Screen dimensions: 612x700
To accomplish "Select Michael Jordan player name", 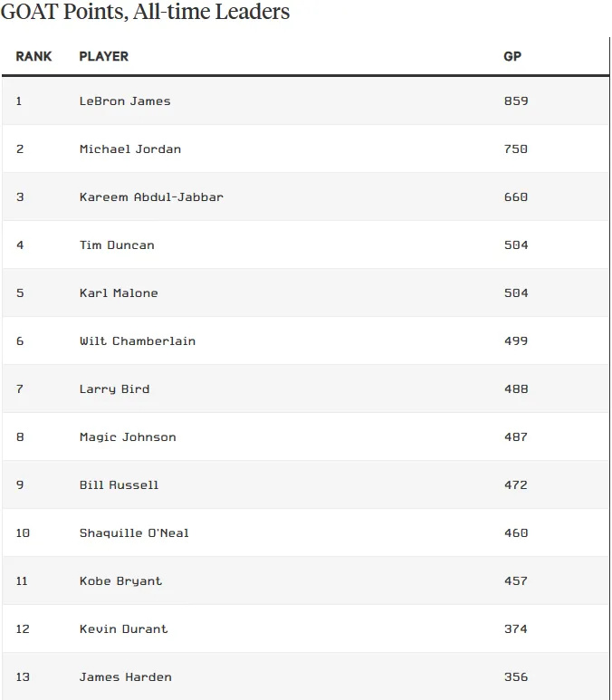I will click(129, 149).
